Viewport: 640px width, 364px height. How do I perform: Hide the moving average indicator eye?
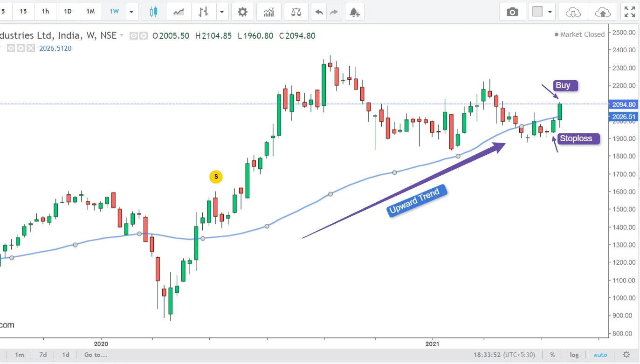click(11, 48)
